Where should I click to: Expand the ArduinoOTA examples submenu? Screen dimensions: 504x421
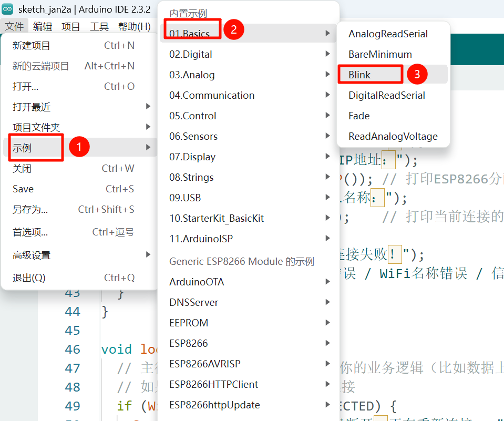click(x=248, y=282)
